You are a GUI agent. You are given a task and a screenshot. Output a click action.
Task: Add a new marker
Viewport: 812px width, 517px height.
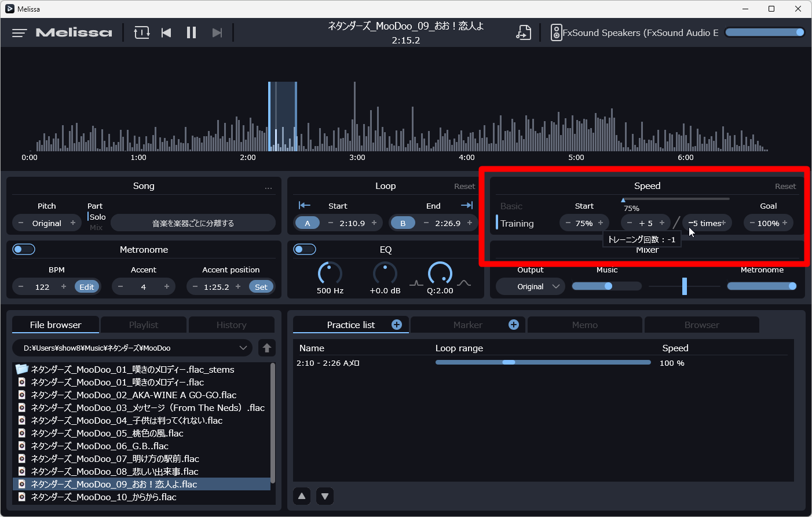[514, 325]
